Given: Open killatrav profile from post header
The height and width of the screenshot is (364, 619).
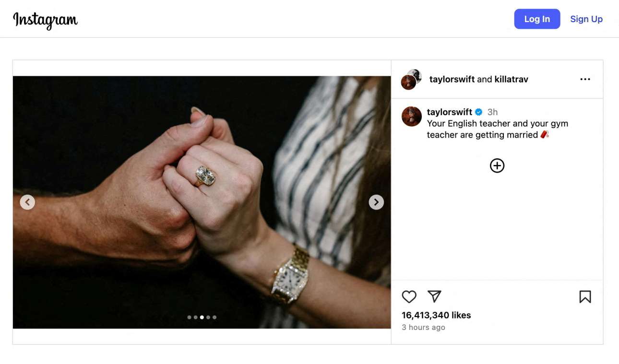Looking at the screenshot, I should pos(511,80).
